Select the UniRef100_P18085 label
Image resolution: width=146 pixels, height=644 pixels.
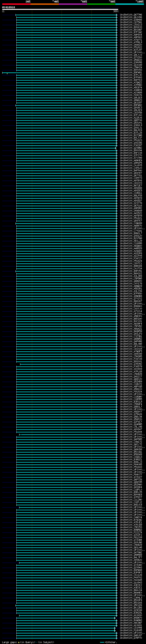coord(131,630)
